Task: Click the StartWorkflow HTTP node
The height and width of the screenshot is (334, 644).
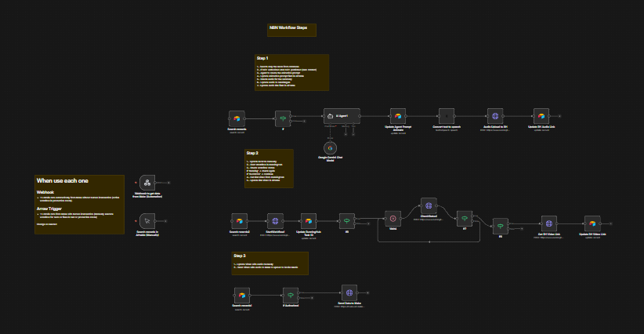Action: pyautogui.click(x=274, y=222)
